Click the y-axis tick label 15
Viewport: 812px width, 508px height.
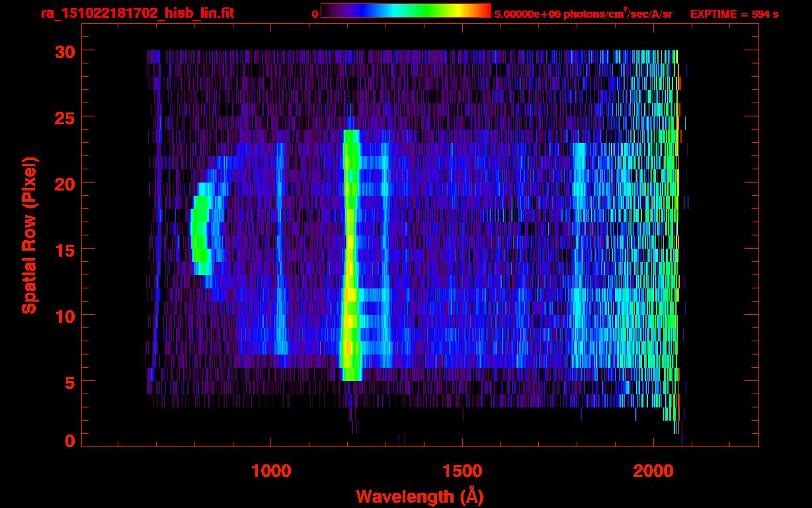(x=64, y=249)
